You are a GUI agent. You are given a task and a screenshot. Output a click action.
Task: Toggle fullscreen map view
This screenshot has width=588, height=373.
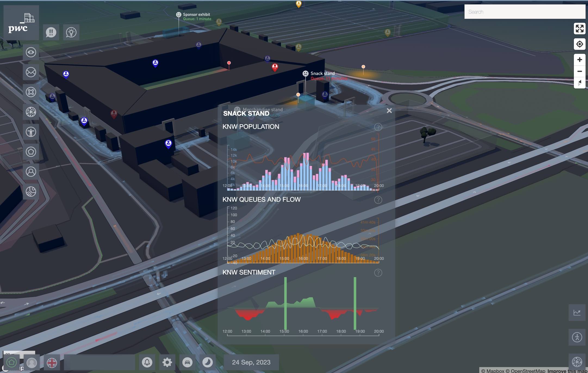coord(579,29)
